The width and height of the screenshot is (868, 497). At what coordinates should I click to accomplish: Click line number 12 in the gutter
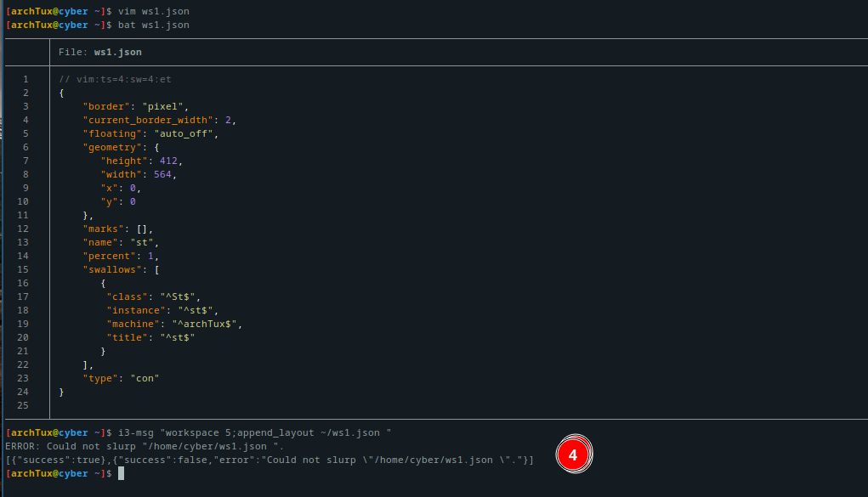(x=23, y=229)
